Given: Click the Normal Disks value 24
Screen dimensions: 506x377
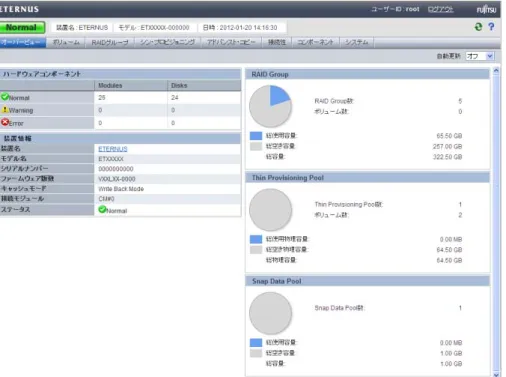Looking at the screenshot, I should [x=175, y=98].
